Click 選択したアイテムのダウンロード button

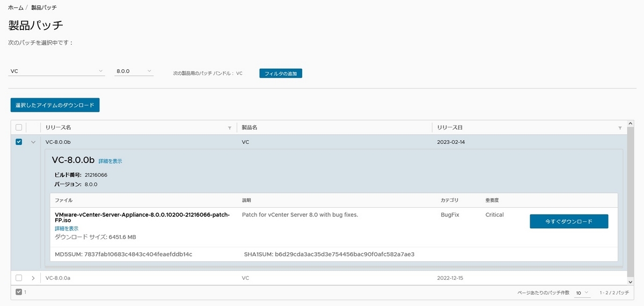tap(55, 105)
